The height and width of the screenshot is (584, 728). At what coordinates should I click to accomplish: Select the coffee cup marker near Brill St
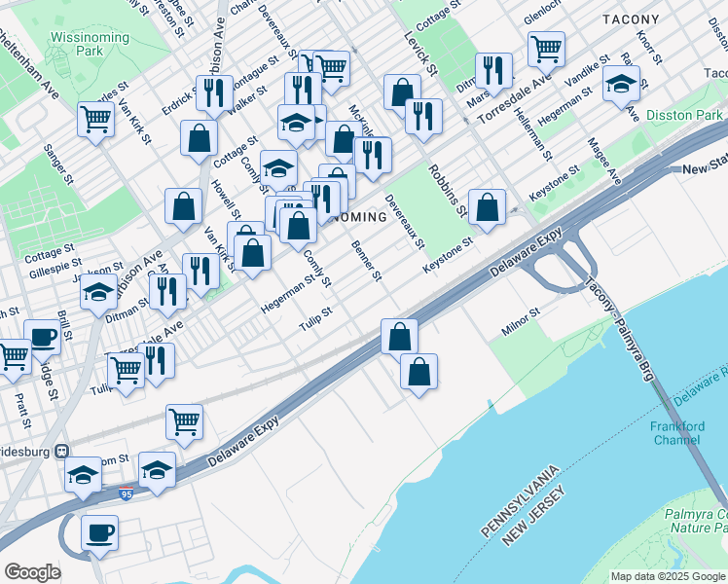[x=42, y=339]
